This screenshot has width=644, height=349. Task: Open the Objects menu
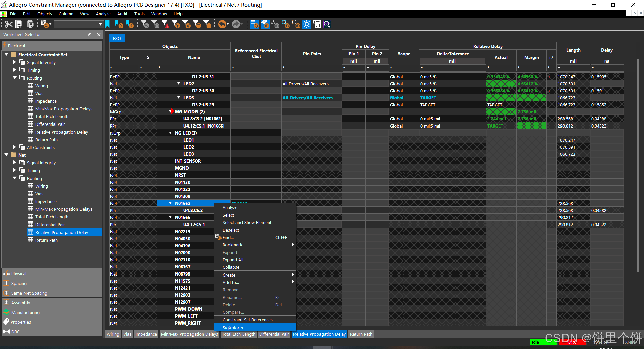pos(44,14)
